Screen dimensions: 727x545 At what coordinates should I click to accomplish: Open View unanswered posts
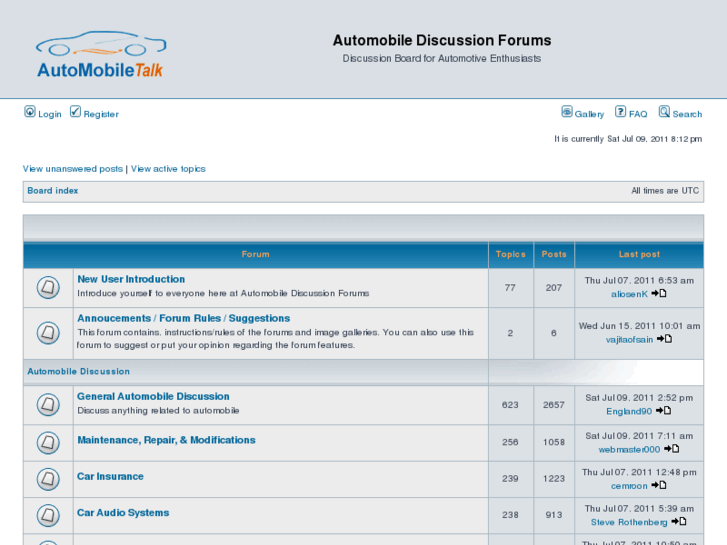73,169
